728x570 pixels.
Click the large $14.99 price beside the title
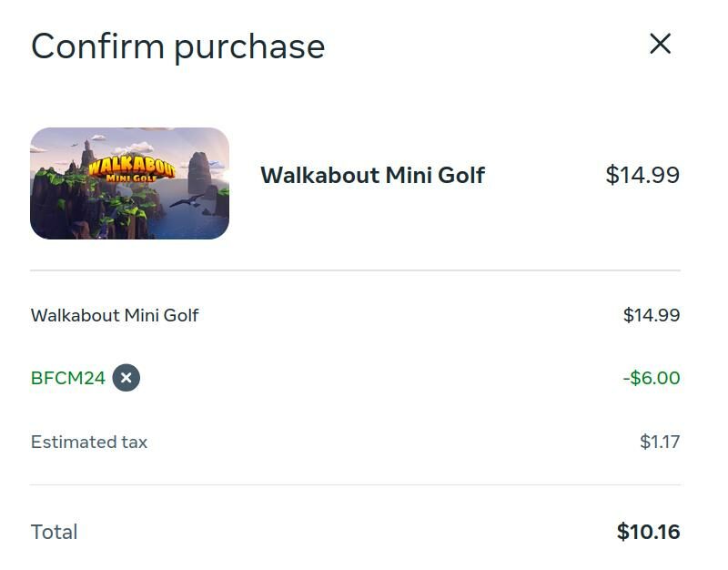pos(642,175)
